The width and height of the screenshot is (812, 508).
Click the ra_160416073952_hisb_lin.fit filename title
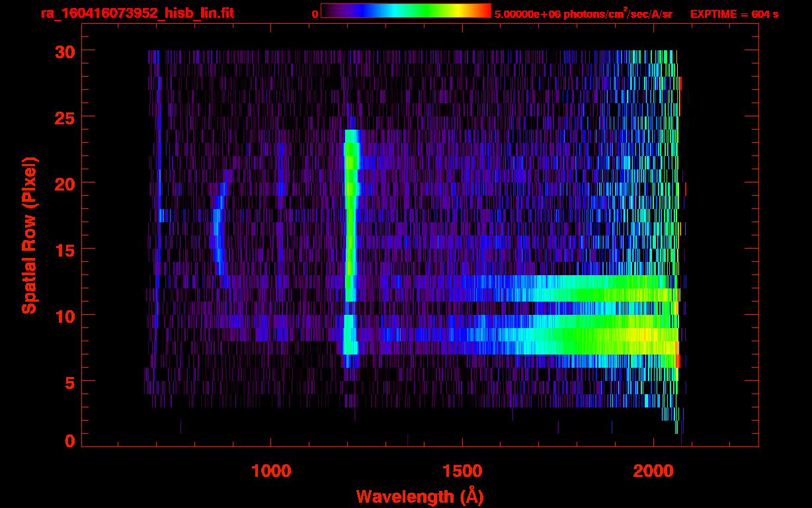coord(137,13)
